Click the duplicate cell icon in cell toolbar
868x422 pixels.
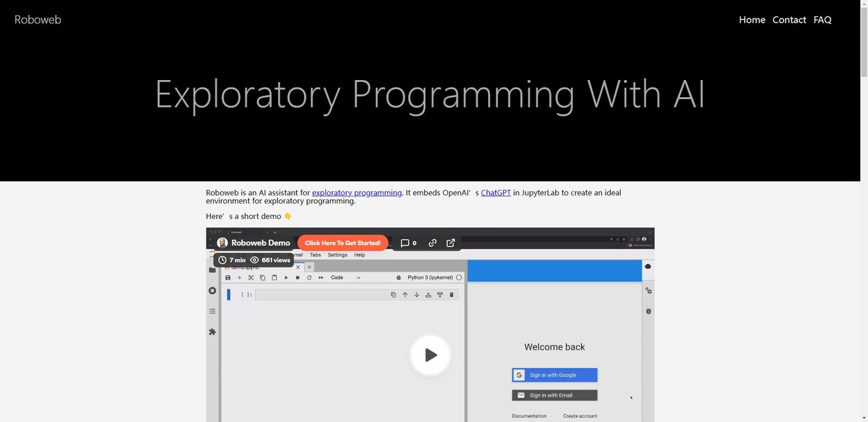(393, 295)
